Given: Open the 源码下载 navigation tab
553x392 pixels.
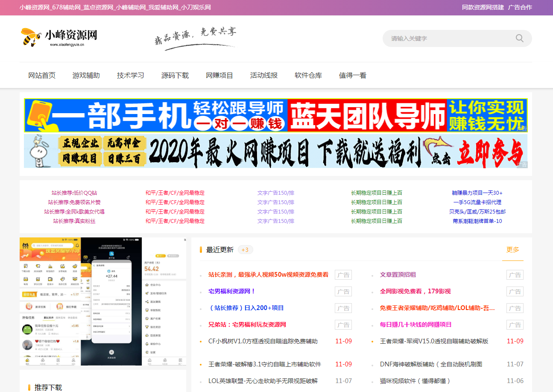Looking at the screenshot, I should pyautogui.click(x=175, y=76).
